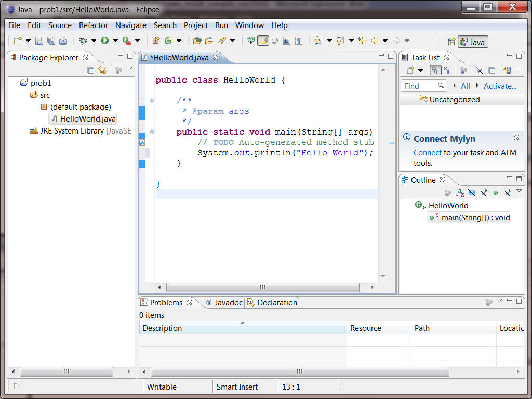Open the Source menu
This screenshot has height=399, width=532.
(60, 25)
